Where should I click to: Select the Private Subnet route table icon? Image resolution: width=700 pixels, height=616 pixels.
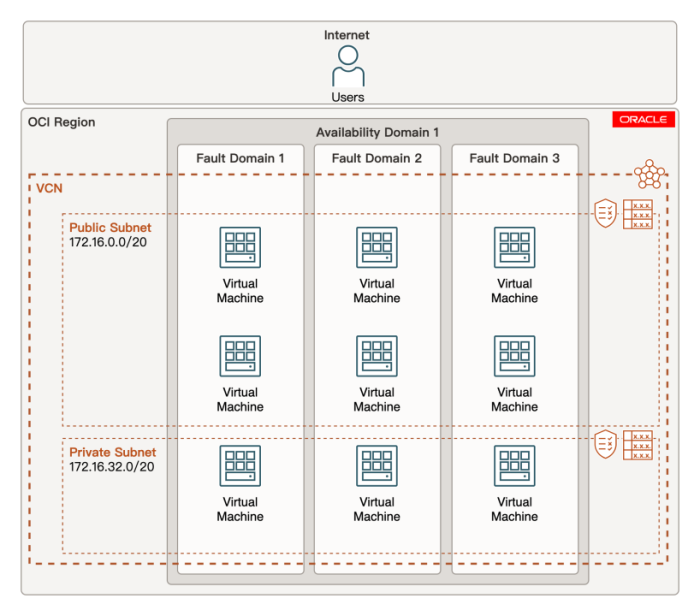click(x=638, y=445)
